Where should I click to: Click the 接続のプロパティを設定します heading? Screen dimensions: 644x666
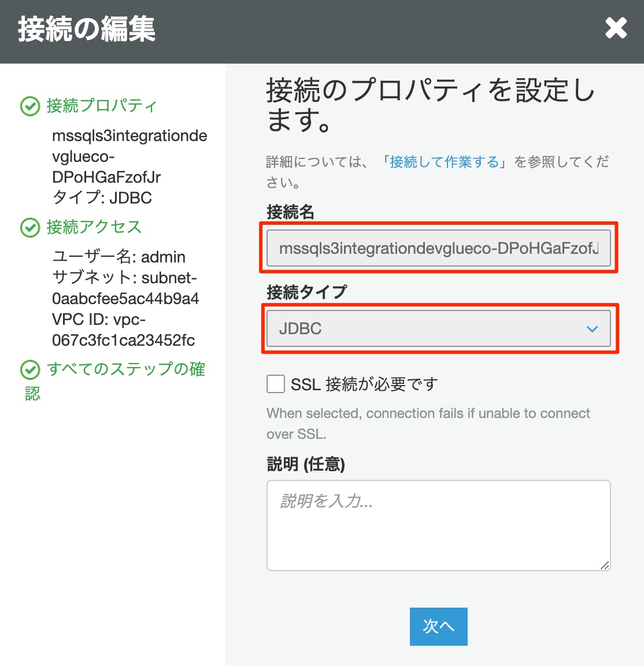(430, 105)
